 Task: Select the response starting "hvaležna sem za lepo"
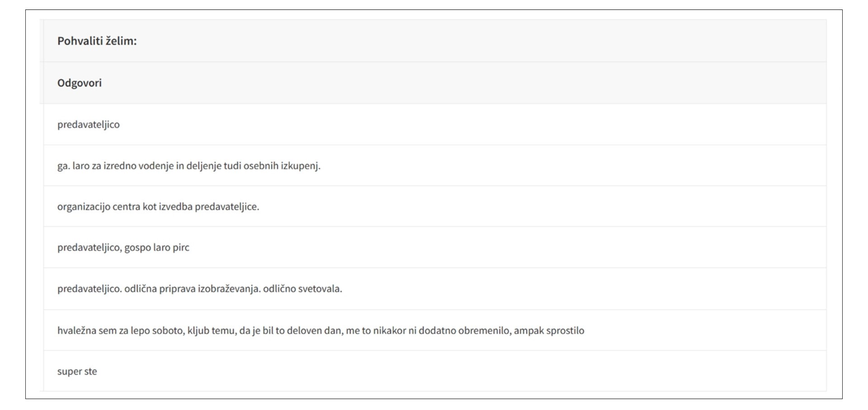(x=320, y=331)
